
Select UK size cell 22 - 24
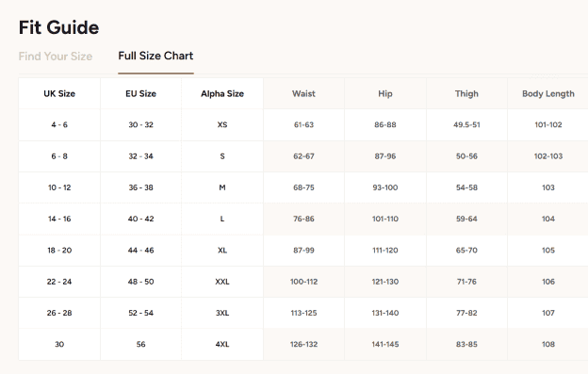59,282
